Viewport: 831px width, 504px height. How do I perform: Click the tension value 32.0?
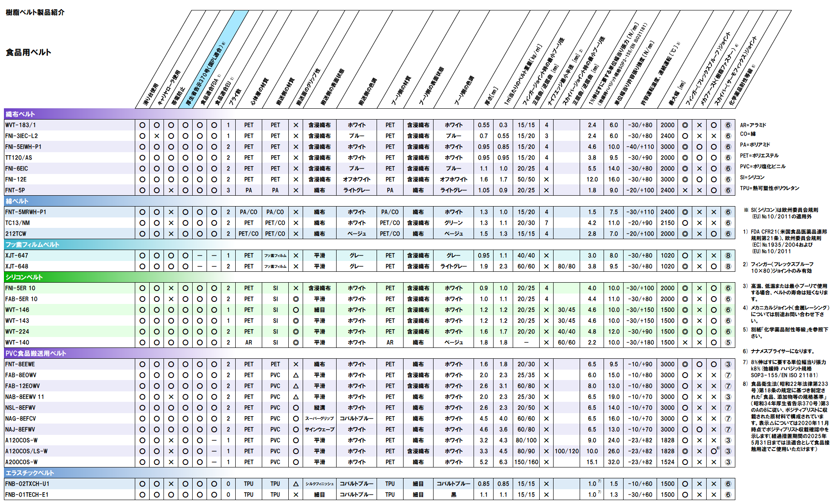tap(614, 462)
